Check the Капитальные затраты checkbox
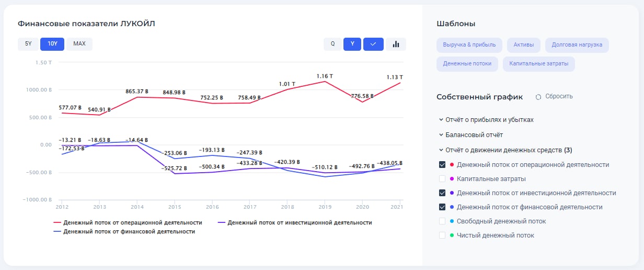The width and height of the screenshot is (644, 270). [442, 179]
